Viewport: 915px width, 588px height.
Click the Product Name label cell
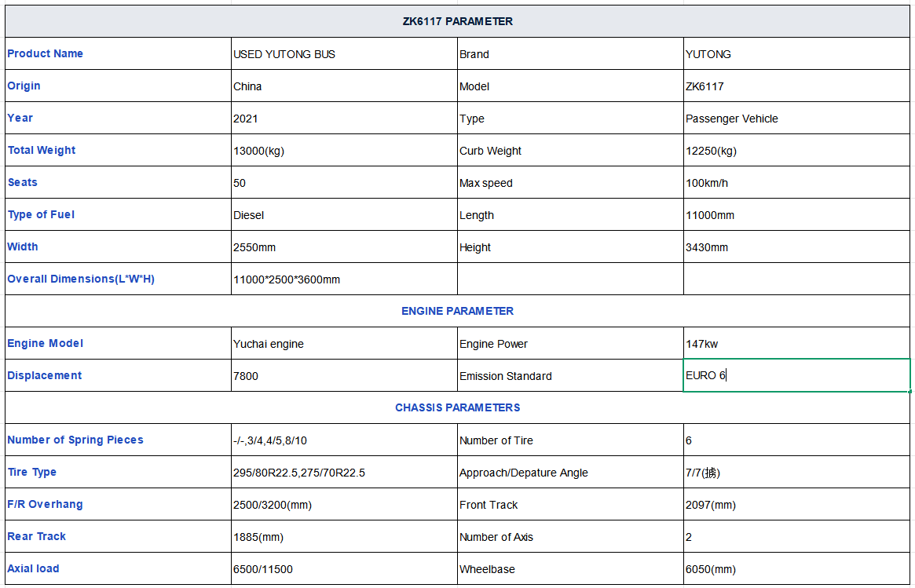[119, 53]
